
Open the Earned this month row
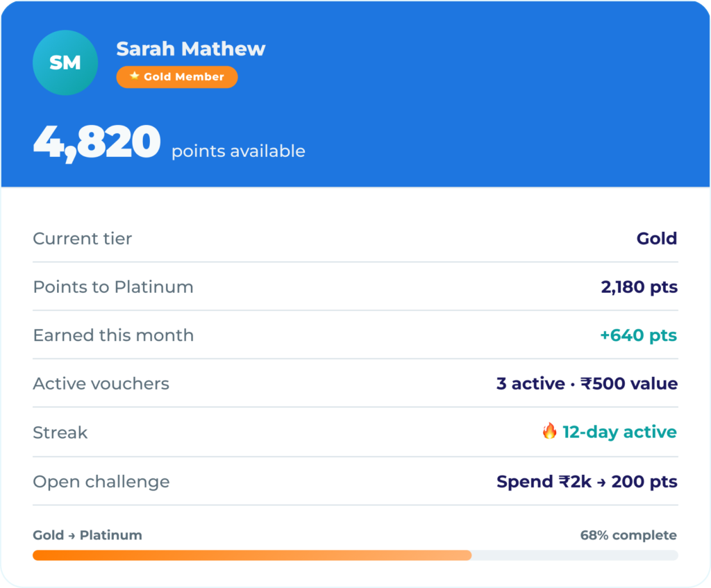click(355, 335)
